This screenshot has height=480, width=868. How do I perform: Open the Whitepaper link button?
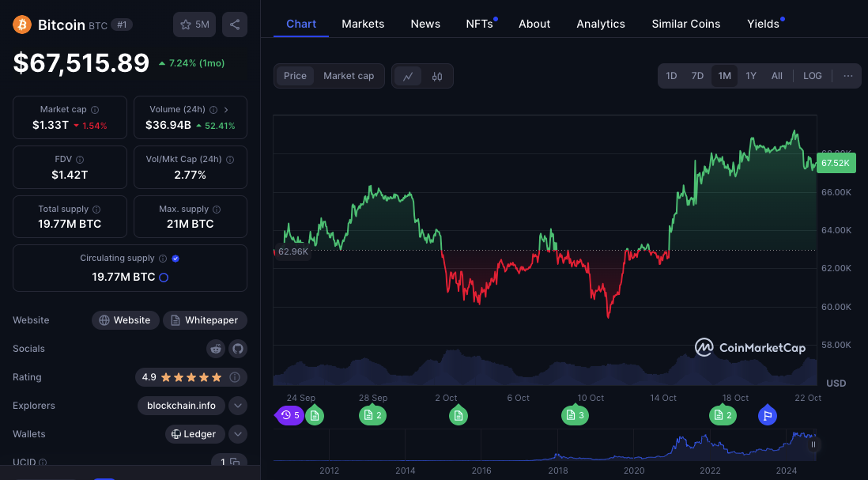205,320
